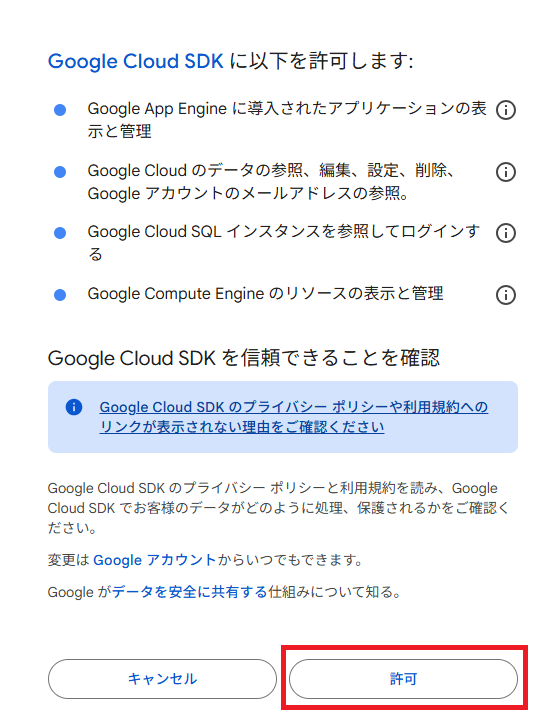
Task: Show details icon for Cloud SQL インスタンス permission
Action: pyautogui.click(x=505, y=233)
